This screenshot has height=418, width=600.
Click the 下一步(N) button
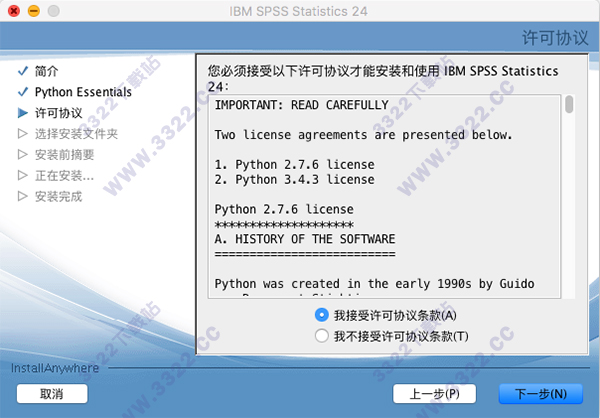[540, 394]
